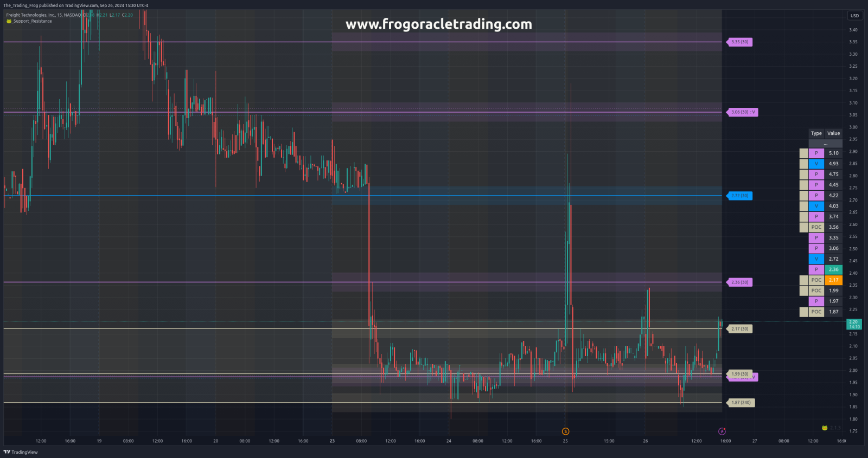Click table value 3.06
The image size is (868, 458).
[x=834, y=248]
